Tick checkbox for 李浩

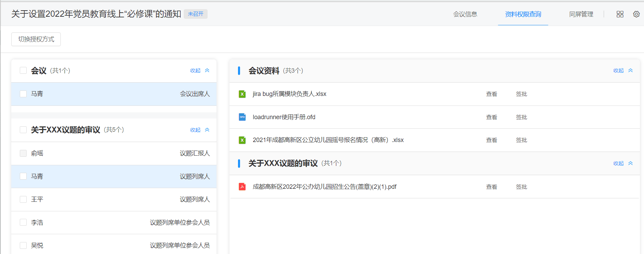(23, 222)
